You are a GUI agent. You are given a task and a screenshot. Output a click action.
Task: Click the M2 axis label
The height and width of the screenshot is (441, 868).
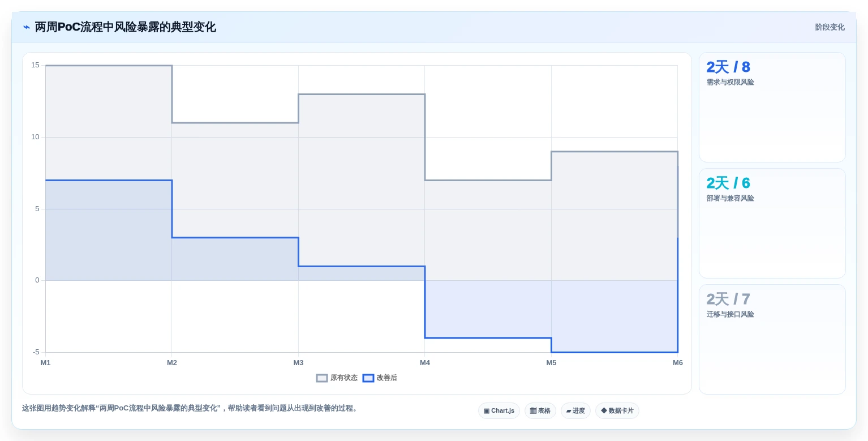(x=172, y=363)
